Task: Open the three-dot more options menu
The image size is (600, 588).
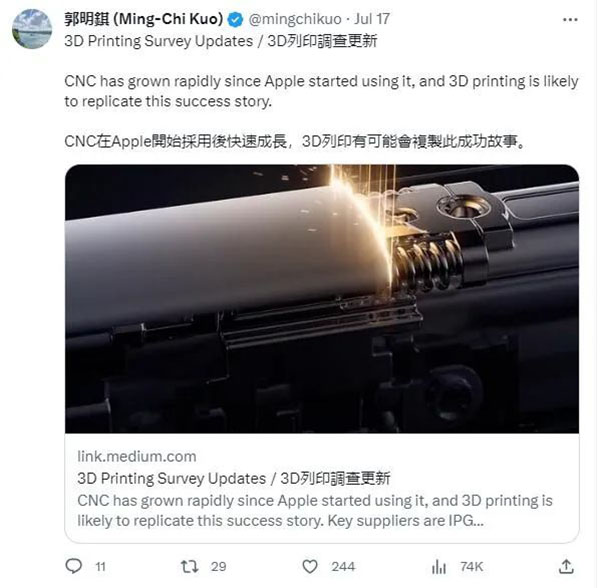Action: 570,20
